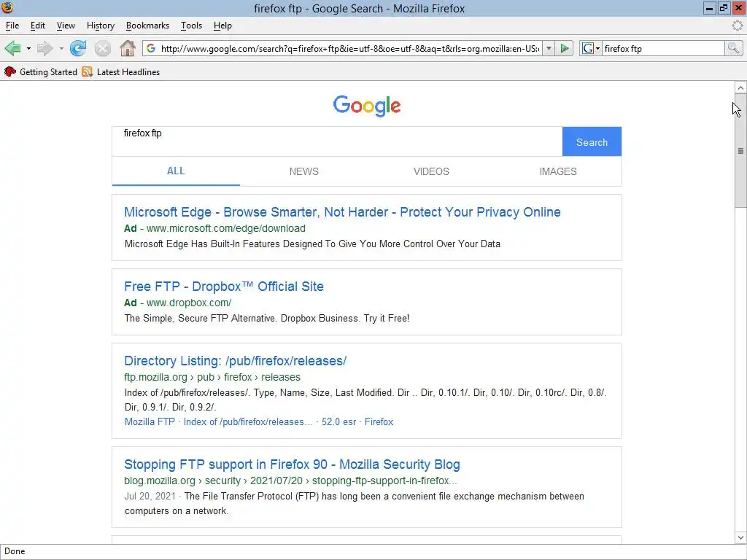
Task: Click the Latest Headlines bookmark label
Action: pyautogui.click(x=128, y=72)
